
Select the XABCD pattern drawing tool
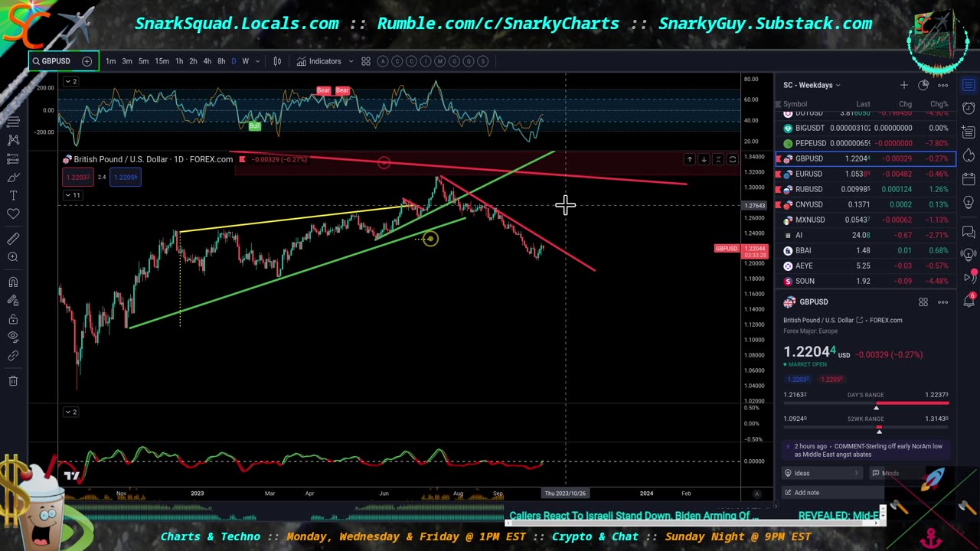pos(13,140)
